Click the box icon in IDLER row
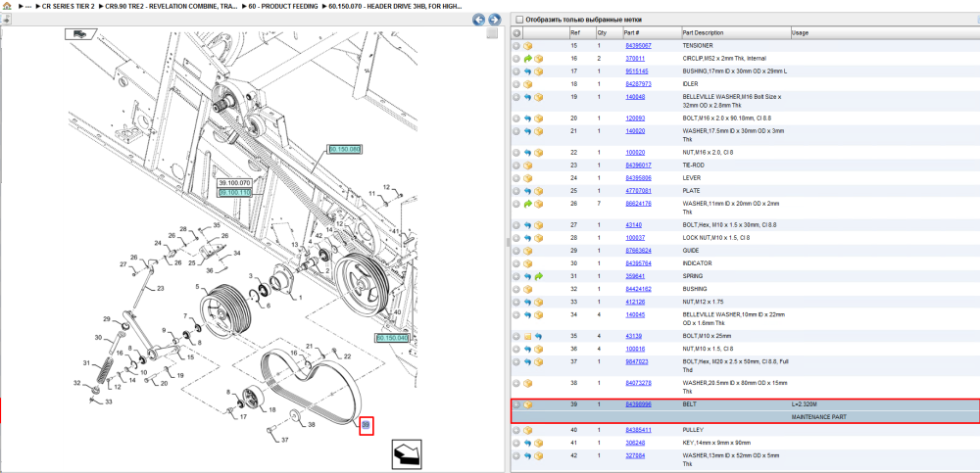980x473 pixels. point(528,84)
